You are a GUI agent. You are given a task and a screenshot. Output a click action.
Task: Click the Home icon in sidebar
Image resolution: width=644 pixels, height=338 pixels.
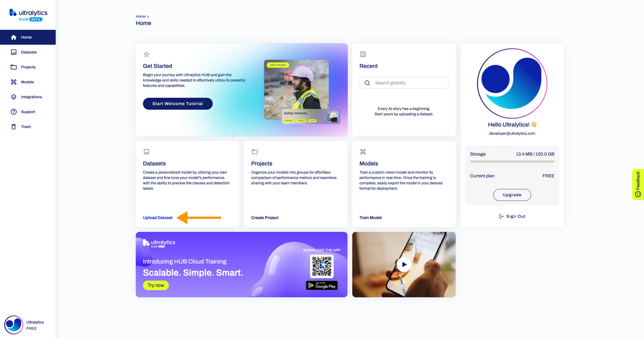pos(14,37)
